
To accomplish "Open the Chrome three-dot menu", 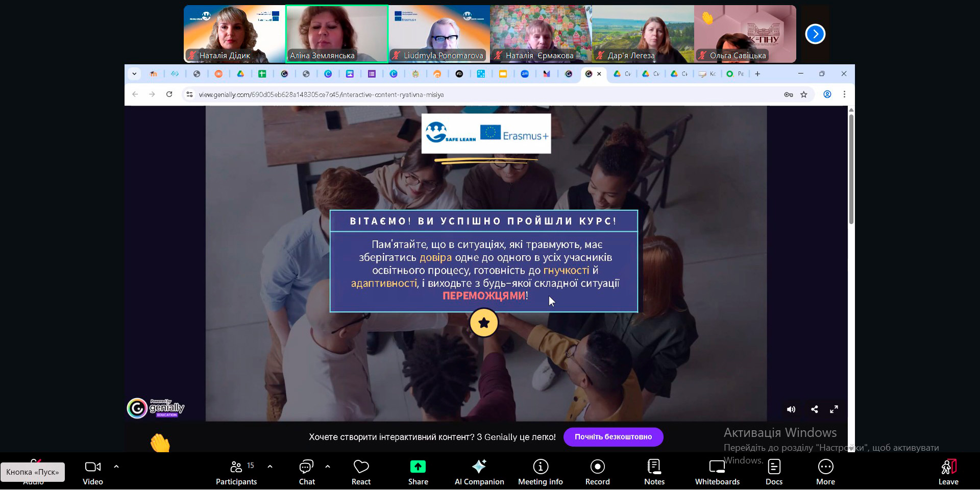I will click(x=844, y=94).
